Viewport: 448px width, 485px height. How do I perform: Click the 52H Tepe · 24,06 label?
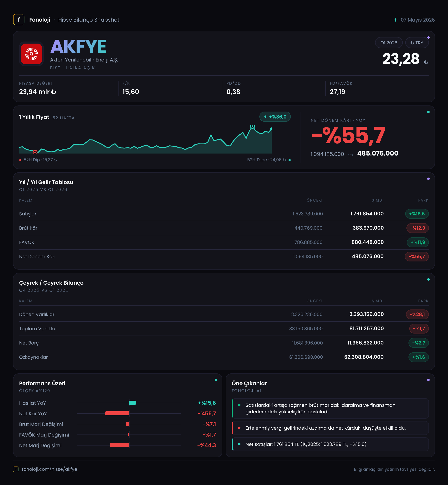[x=269, y=160]
